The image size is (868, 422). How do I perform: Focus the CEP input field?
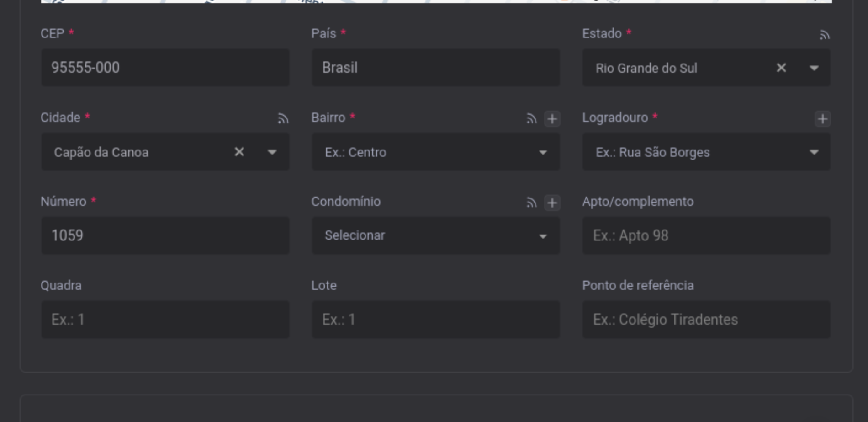(x=165, y=68)
